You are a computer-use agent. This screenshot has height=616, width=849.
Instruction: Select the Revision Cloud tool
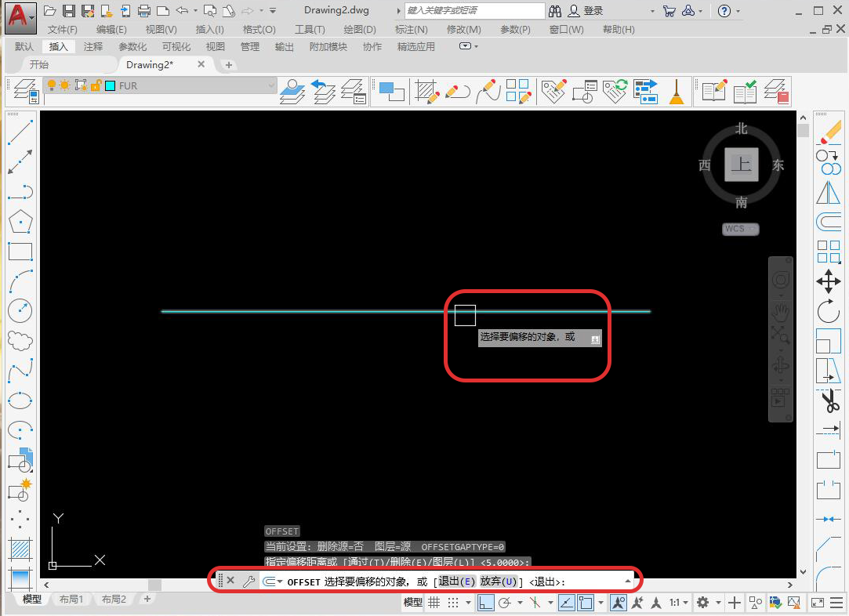pos(20,340)
